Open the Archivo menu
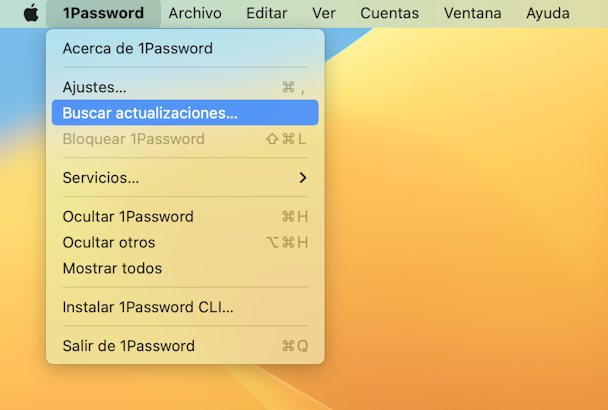This screenshot has width=608, height=410. click(x=195, y=13)
